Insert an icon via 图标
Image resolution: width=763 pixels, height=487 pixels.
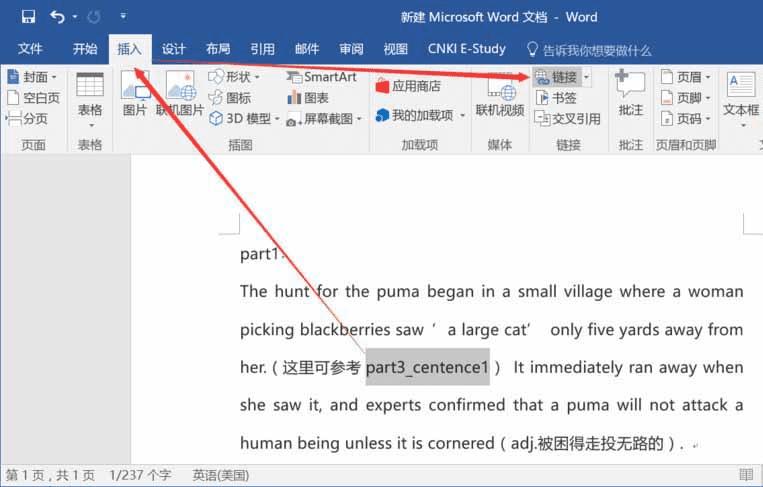tap(230, 98)
